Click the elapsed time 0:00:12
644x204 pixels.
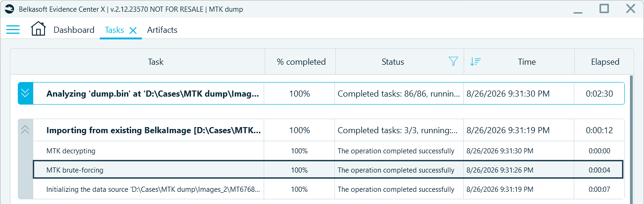pos(600,130)
